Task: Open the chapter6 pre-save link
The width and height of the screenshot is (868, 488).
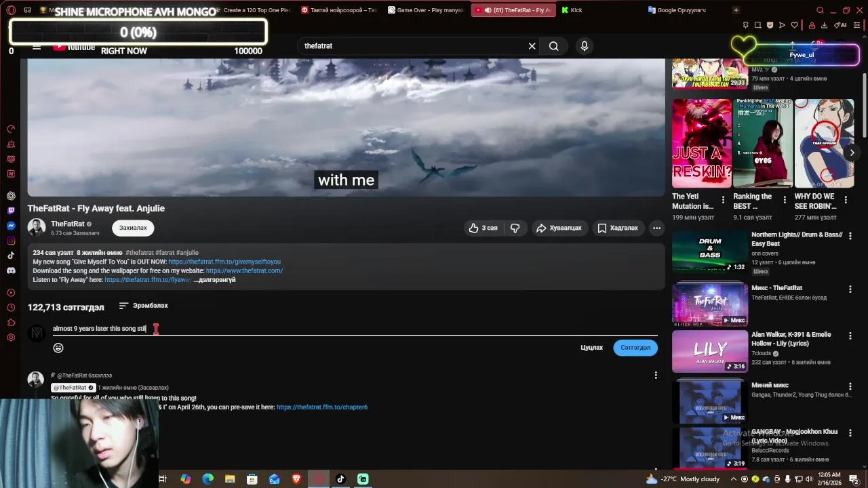Action: pyautogui.click(x=322, y=407)
